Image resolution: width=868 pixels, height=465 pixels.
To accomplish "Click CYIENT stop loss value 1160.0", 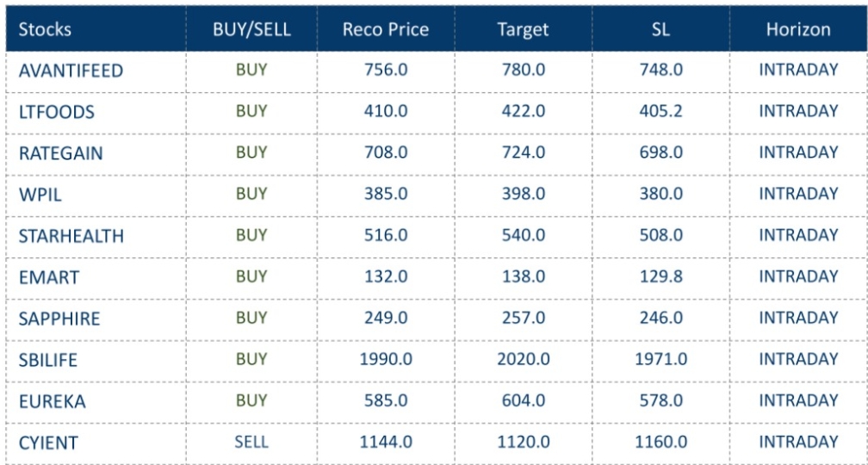I will [x=660, y=442].
